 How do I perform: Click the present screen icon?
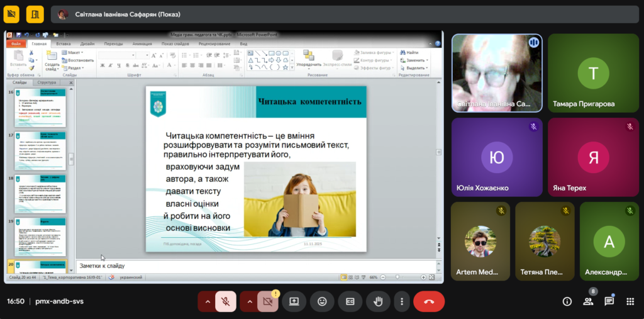pyautogui.click(x=294, y=301)
